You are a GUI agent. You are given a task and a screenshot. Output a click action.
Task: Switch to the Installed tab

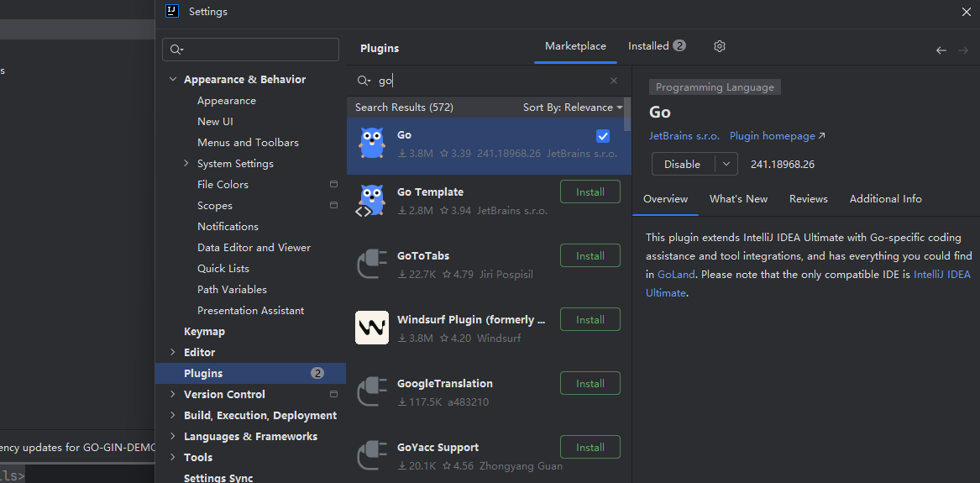[657, 46]
